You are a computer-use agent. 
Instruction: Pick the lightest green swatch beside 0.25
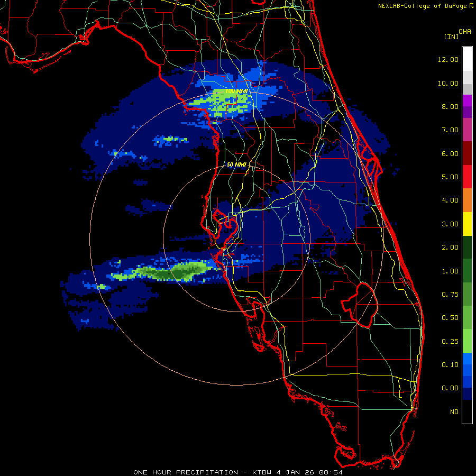(x=467, y=341)
